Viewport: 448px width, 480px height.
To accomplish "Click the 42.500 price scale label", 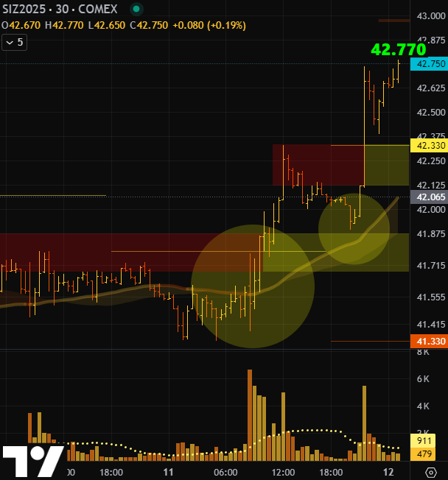I will pyautogui.click(x=431, y=113).
